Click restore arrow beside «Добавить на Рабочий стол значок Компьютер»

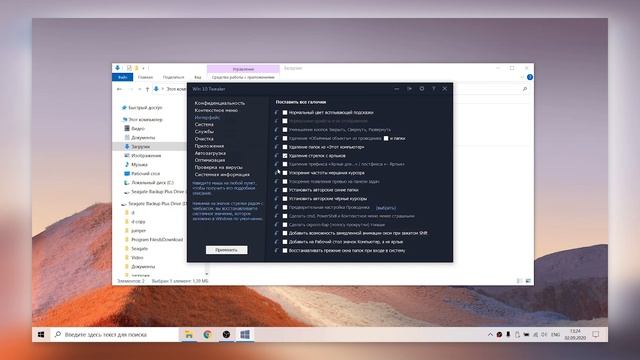pos(277,242)
